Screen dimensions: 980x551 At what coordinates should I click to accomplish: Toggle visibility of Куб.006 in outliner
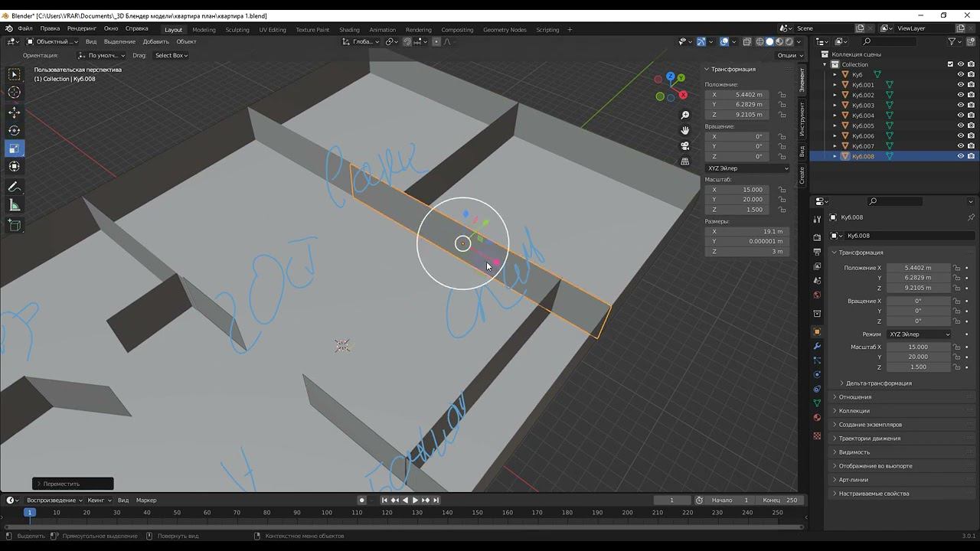click(x=960, y=135)
